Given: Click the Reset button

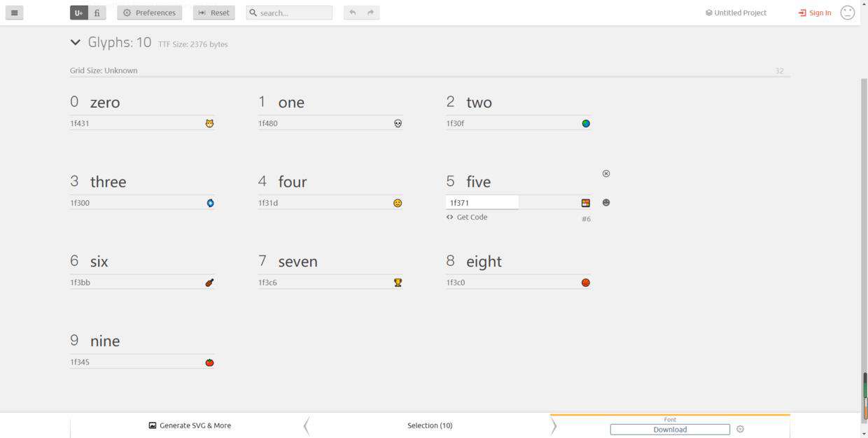Looking at the screenshot, I should click(213, 13).
